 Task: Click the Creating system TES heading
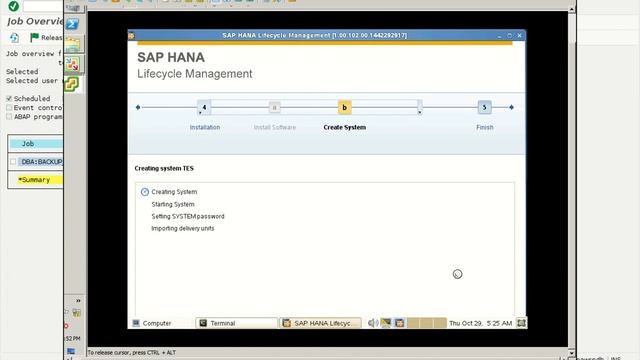164,168
